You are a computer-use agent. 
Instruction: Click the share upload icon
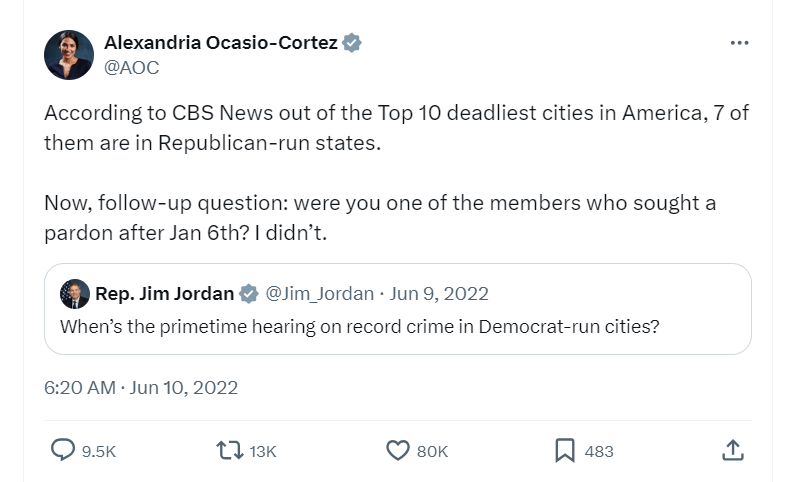[732, 451]
